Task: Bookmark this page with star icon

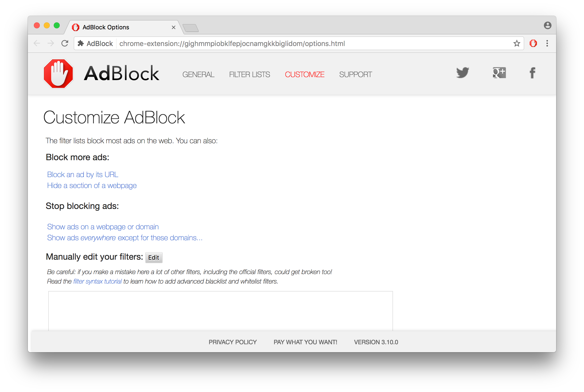Action: (517, 44)
